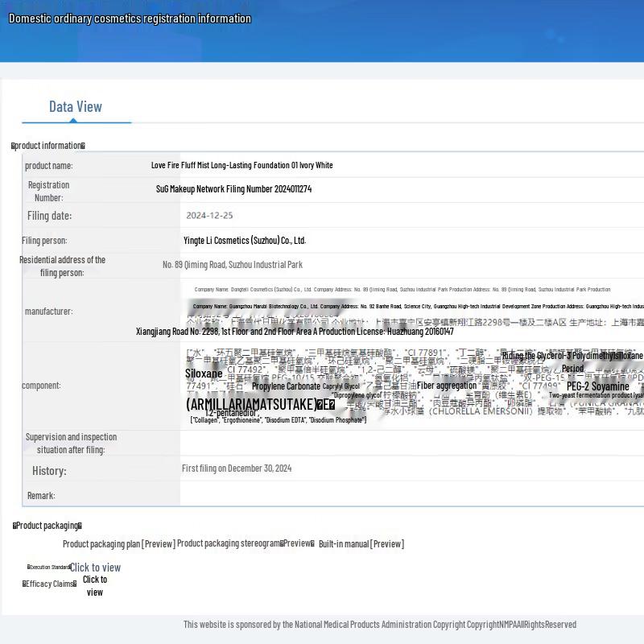Image resolution: width=644 pixels, height=644 pixels.
Task: Click the '(ARMILLARIAMATSUTAKE)' ingredient text
Action: [x=260, y=405]
